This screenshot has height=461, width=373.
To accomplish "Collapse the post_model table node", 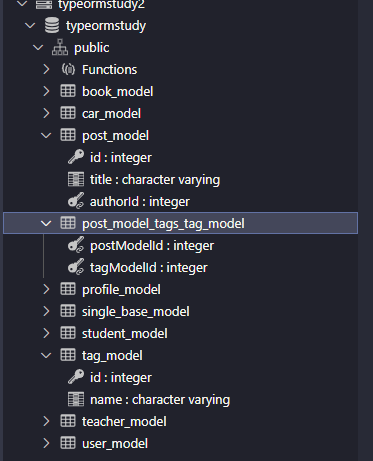I will pyautogui.click(x=46, y=135).
